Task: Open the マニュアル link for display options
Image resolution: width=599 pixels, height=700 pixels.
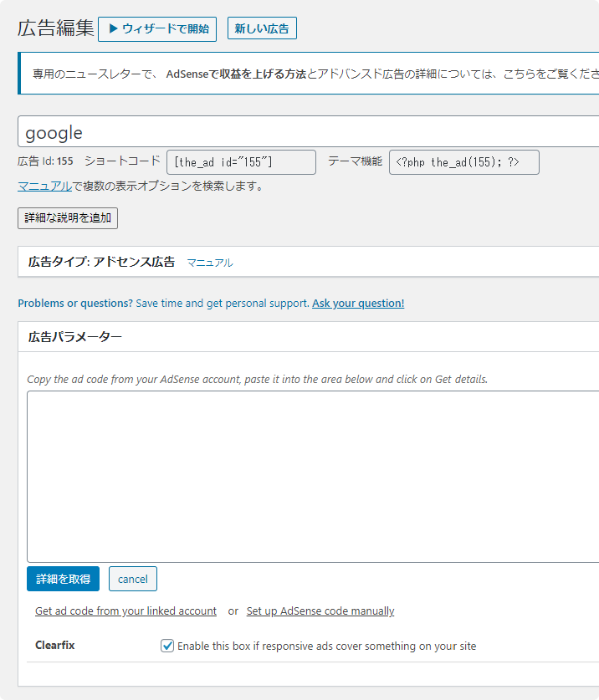Action: [44, 186]
